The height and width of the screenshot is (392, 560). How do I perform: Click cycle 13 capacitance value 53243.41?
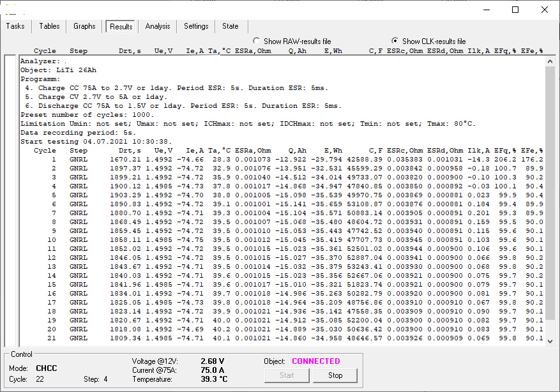tap(364, 267)
